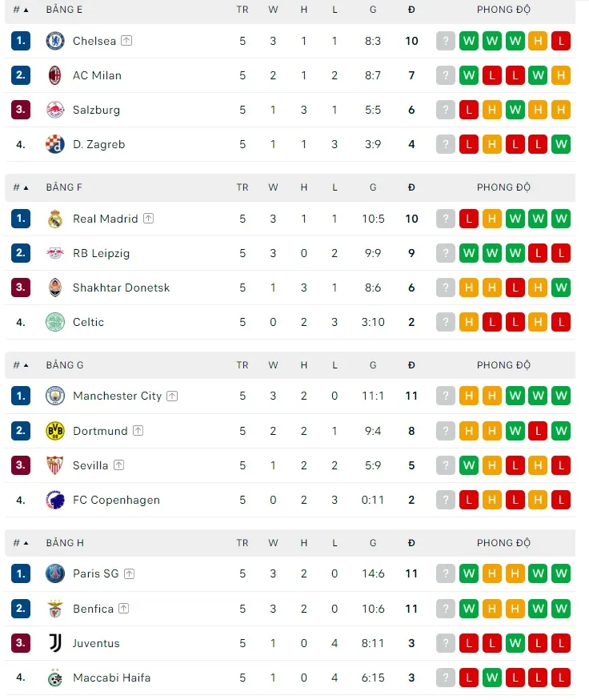Click the green W form badge for Maccabi Haifa
589x700 pixels.
point(492,678)
